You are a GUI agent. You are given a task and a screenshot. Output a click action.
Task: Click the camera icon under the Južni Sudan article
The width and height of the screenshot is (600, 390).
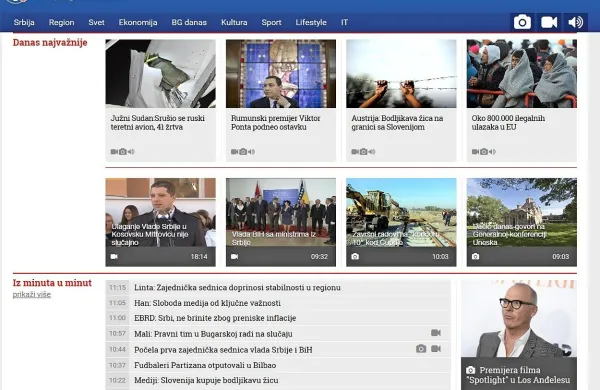[123, 152]
